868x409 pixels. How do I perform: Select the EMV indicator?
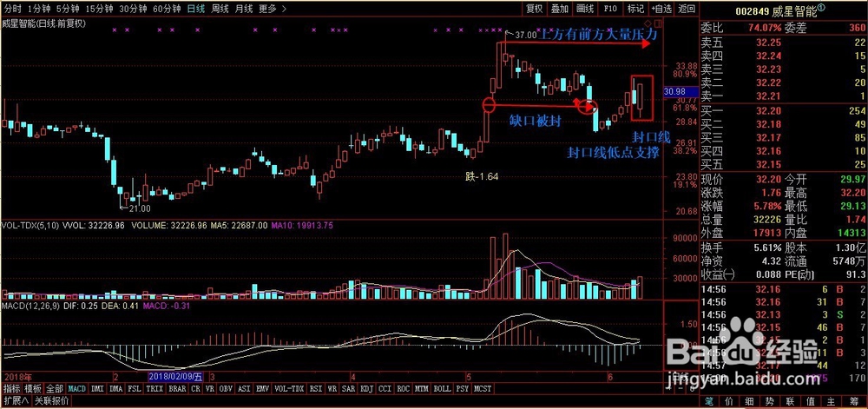pos(263,388)
